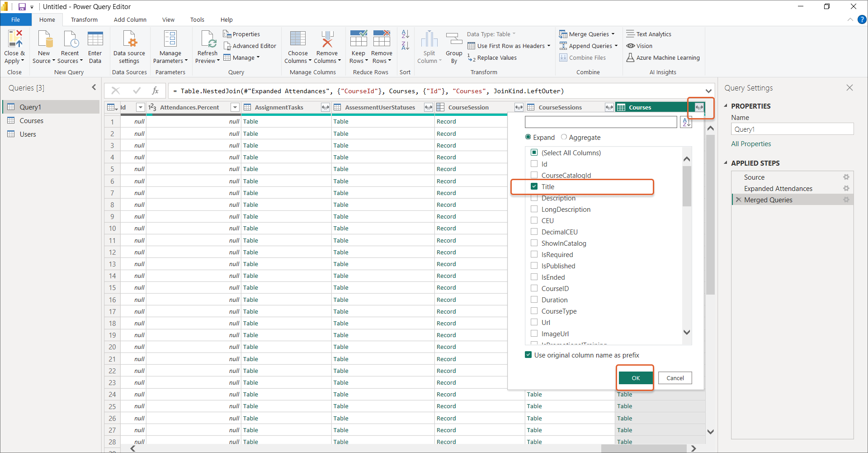Expand the formula bar chevron
Image resolution: width=868 pixels, height=453 pixels.
(708, 91)
